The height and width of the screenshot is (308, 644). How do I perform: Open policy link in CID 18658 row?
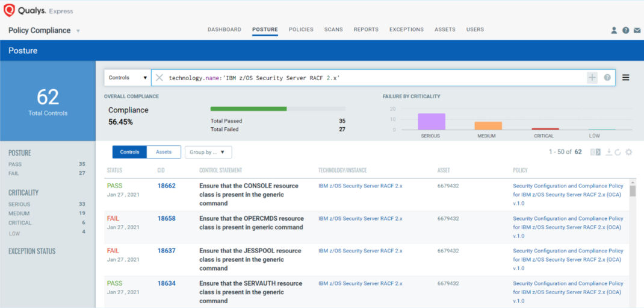point(568,227)
